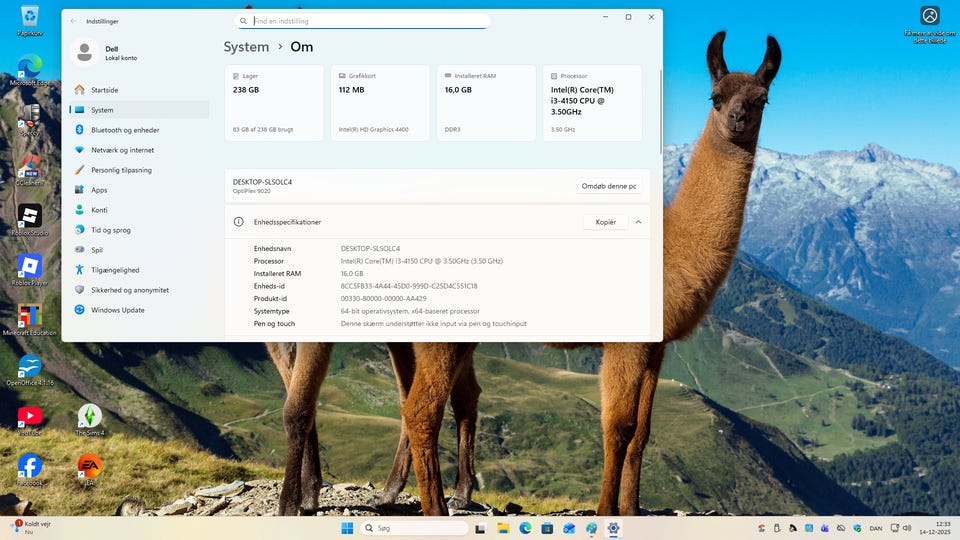This screenshot has width=960, height=540.
Task: Open Bluetooth og enheder settings
Action: point(124,130)
